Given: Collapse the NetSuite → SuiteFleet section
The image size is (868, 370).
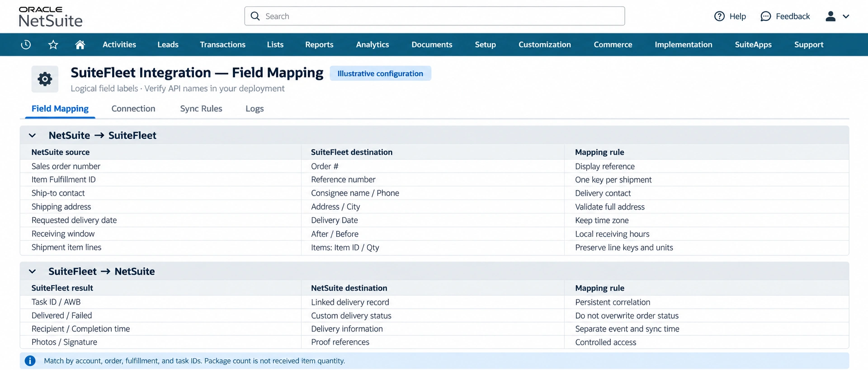Looking at the screenshot, I should pyautogui.click(x=32, y=135).
